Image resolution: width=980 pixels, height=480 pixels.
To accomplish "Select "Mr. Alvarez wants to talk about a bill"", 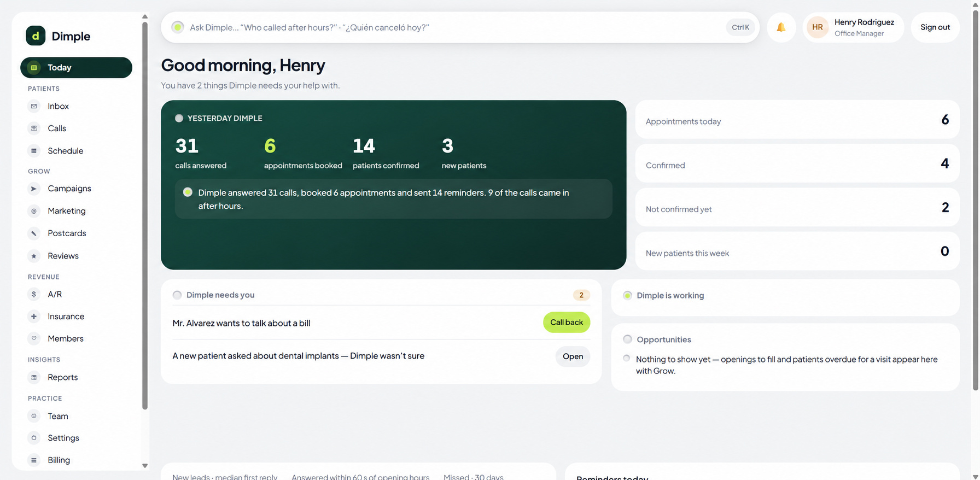I will 241,323.
